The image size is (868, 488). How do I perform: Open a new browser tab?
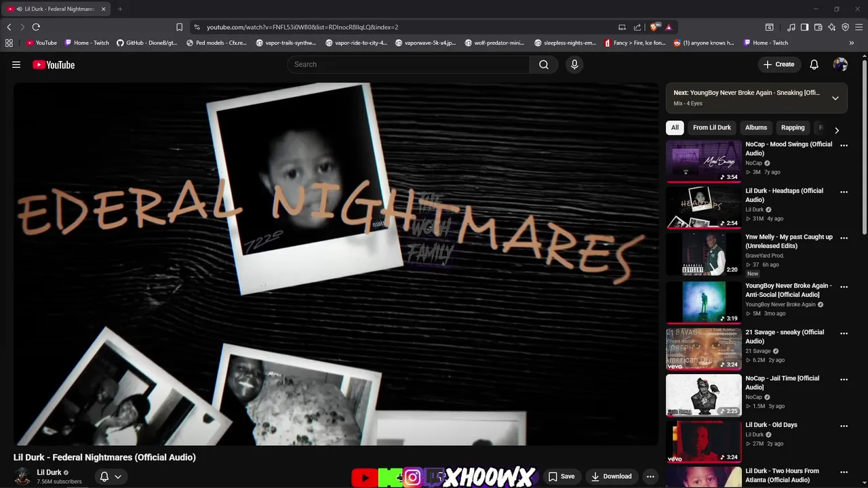click(x=120, y=9)
